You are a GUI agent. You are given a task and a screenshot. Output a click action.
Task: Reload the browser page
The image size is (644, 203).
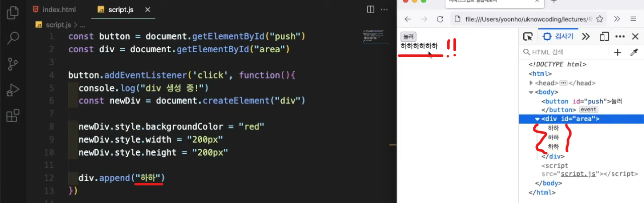440,19
